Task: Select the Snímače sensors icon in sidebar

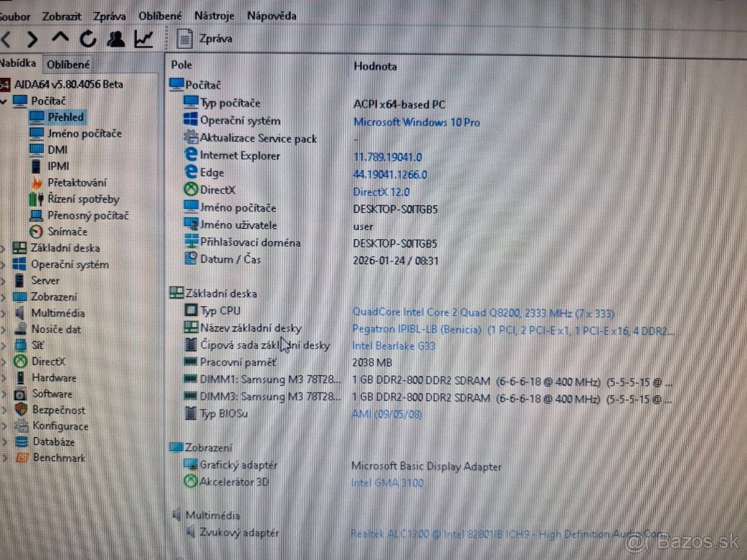Action: (x=36, y=231)
